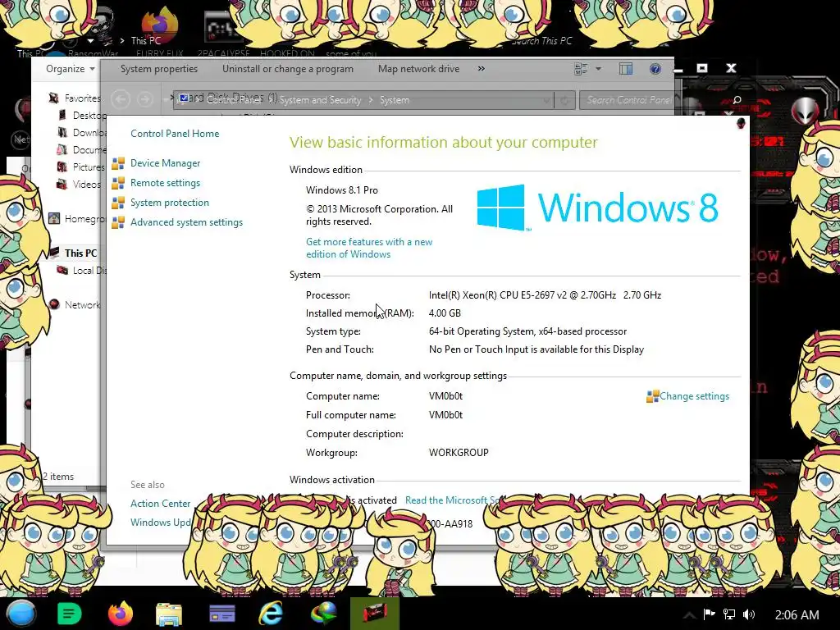This screenshot has width=840, height=630.
Task: Toggle the preview pane icon
Action: pos(626,69)
